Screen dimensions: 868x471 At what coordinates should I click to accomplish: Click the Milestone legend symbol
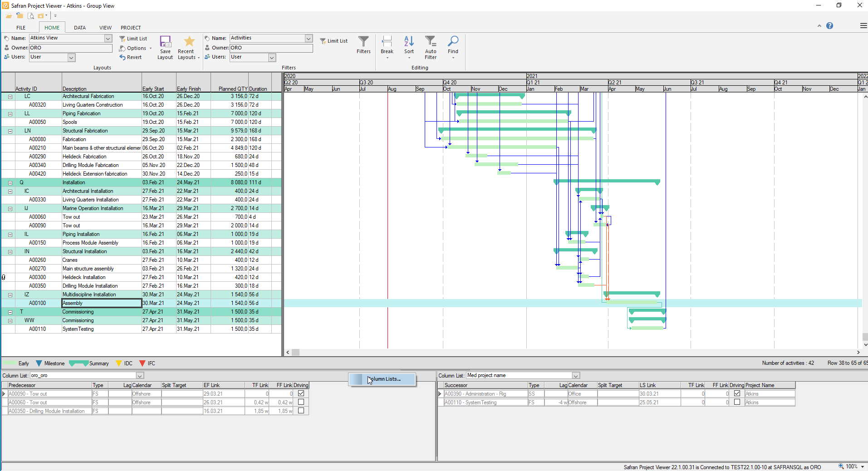point(39,363)
